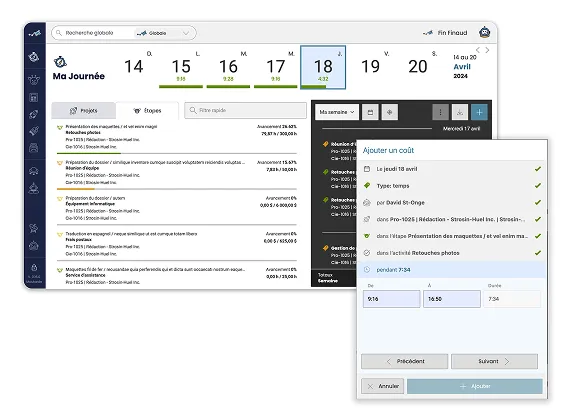Select day 16 in the week header
582x418 pixels.
point(228,68)
